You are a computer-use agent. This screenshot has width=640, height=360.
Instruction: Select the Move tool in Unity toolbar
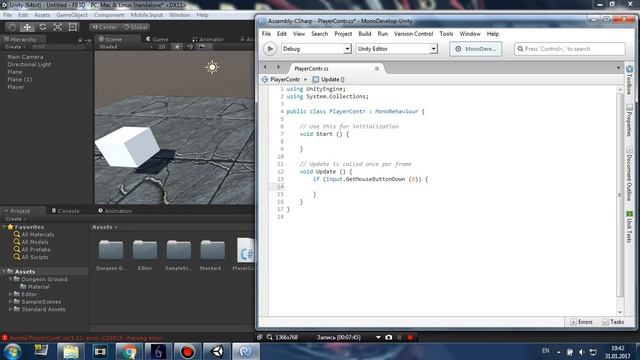click(27, 27)
